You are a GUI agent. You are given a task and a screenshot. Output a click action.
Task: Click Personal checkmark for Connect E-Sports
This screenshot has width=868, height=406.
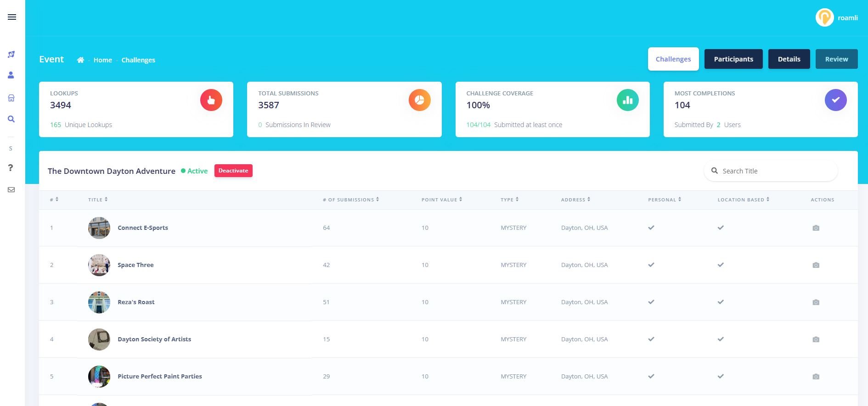[x=651, y=228]
